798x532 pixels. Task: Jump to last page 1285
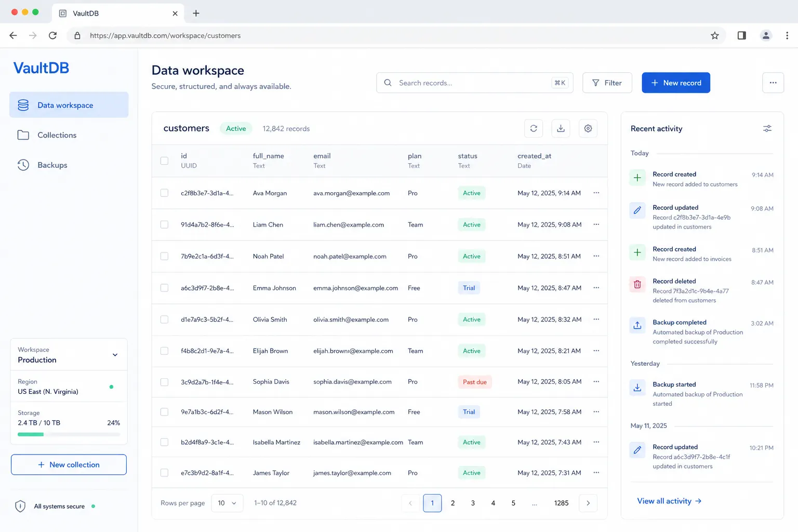(x=561, y=503)
